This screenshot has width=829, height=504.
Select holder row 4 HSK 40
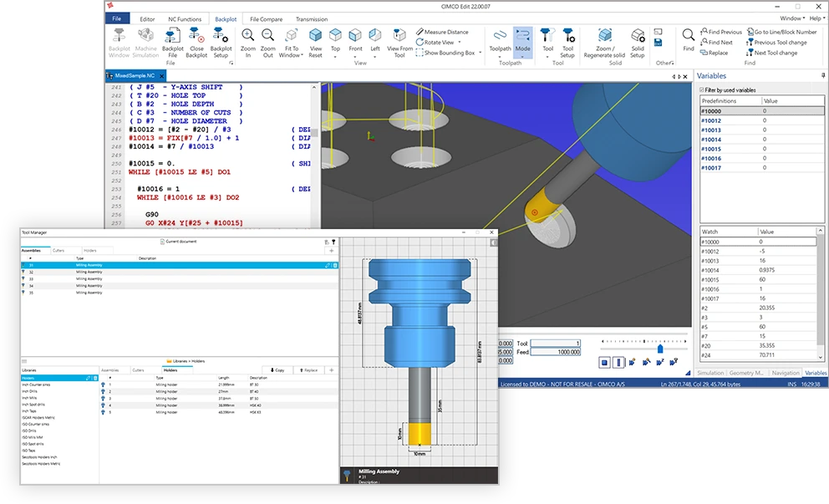point(219,405)
